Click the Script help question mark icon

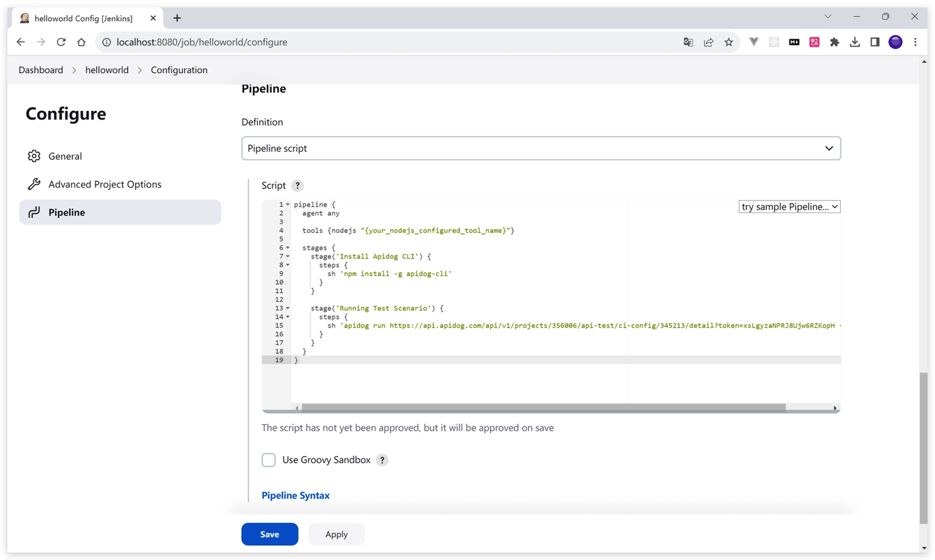(297, 185)
